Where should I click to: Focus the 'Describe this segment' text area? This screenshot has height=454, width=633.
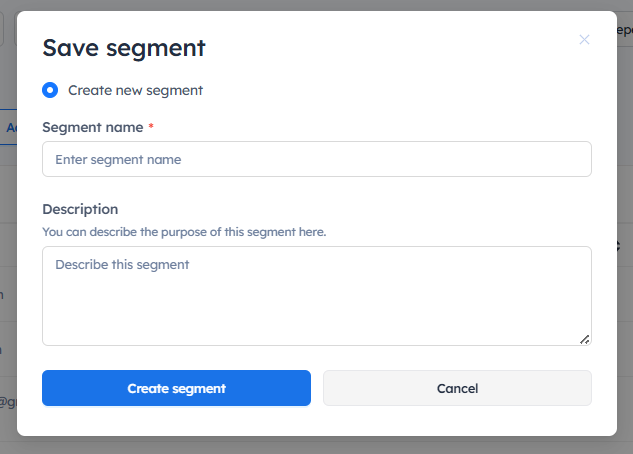click(x=316, y=295)
